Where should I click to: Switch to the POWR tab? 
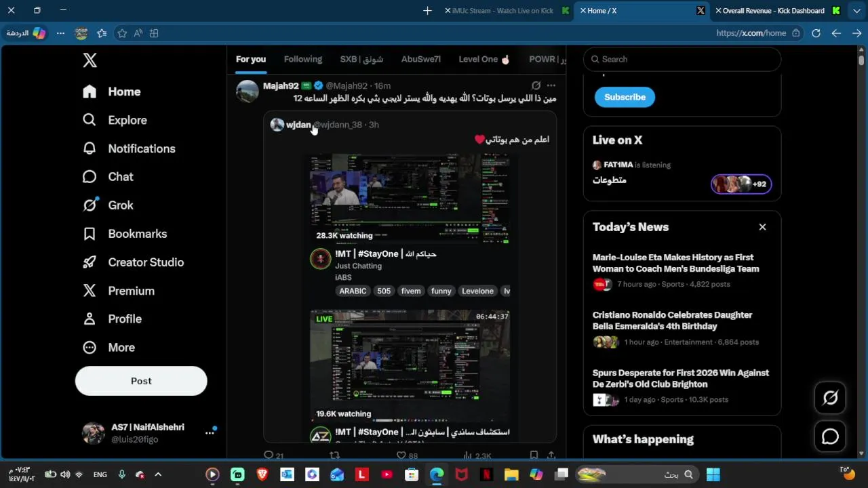click(x=547, y=60)
